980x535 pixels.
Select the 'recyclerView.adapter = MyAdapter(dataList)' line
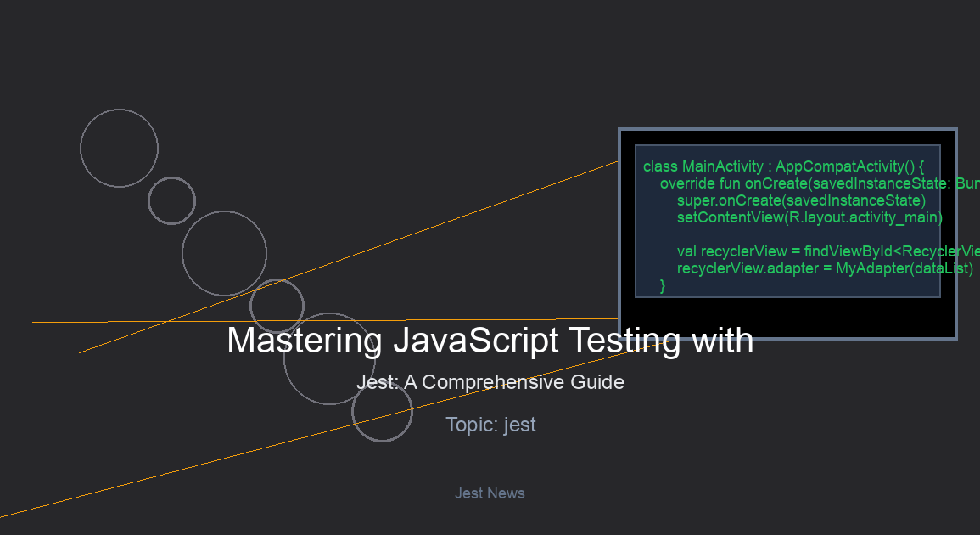(x=824, y=268)
